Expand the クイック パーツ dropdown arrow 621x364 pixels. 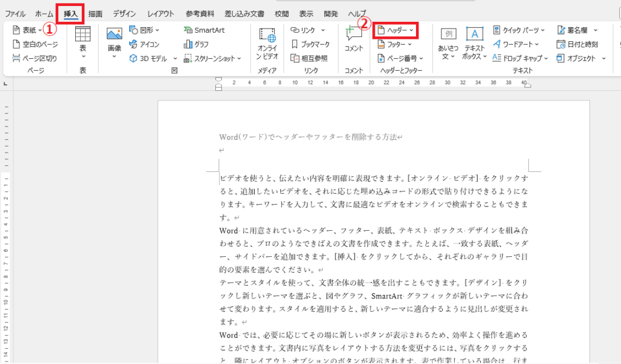(x=543, y=30)
